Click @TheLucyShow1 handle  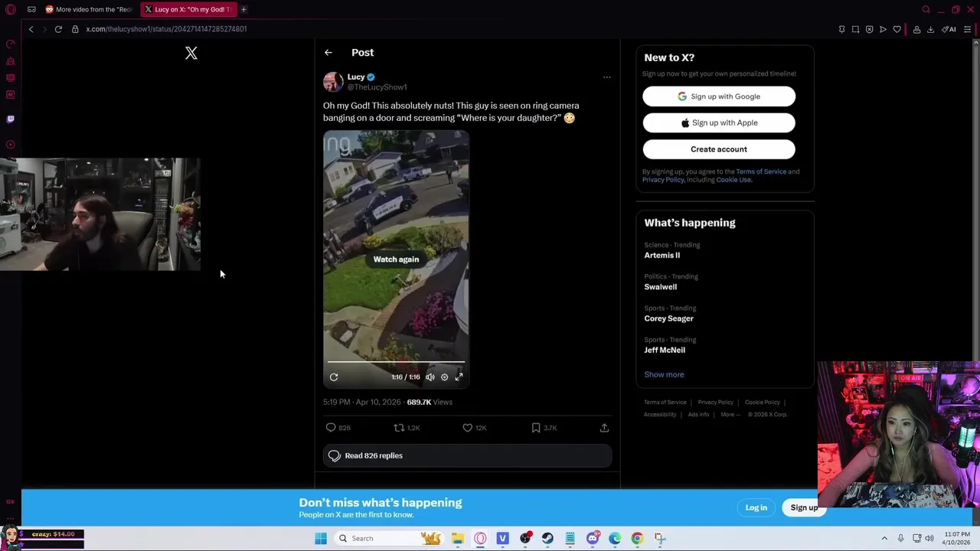pos(377,87)
